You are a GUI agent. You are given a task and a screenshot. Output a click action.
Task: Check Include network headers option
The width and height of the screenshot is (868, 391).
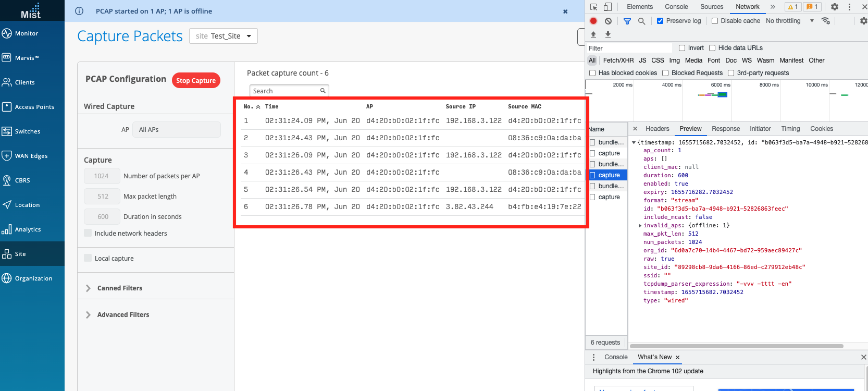(x=88, y=233)
